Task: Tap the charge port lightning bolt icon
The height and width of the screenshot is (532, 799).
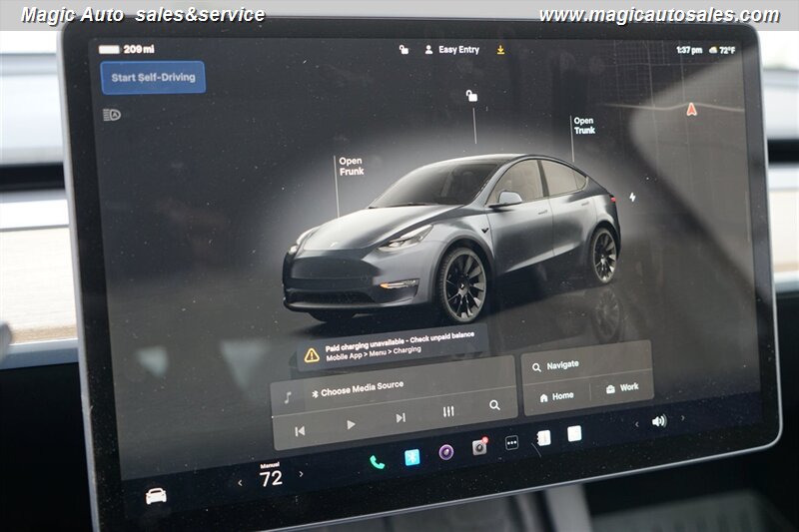Action: pyautogui.click(x=631, y=197)
